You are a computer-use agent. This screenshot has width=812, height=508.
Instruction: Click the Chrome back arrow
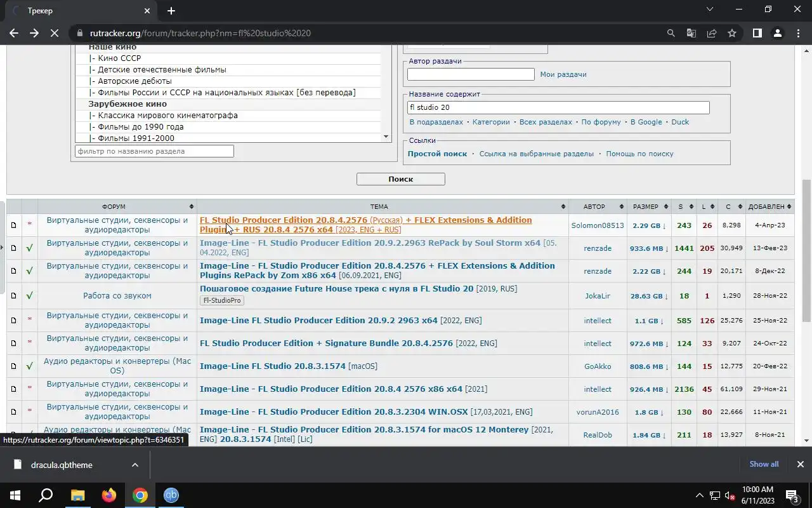point(14,33)
